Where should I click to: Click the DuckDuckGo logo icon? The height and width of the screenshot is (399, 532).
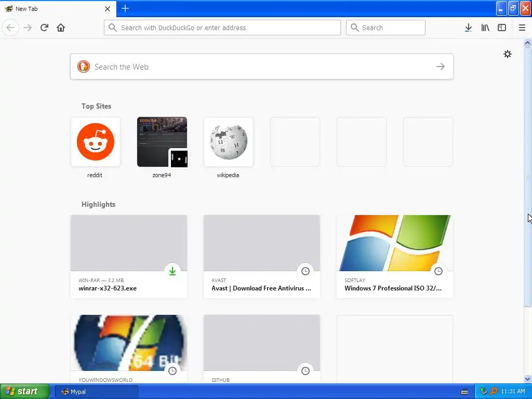coord(84,66)
